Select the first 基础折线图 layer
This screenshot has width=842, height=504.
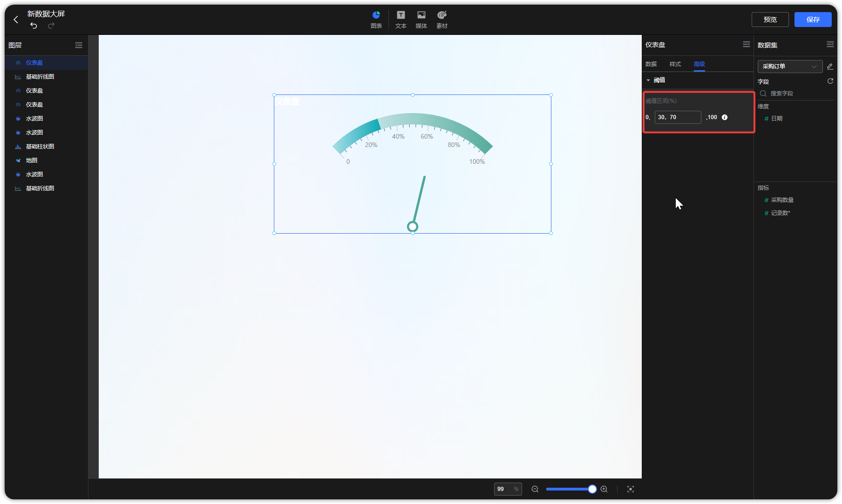[47, 77]
